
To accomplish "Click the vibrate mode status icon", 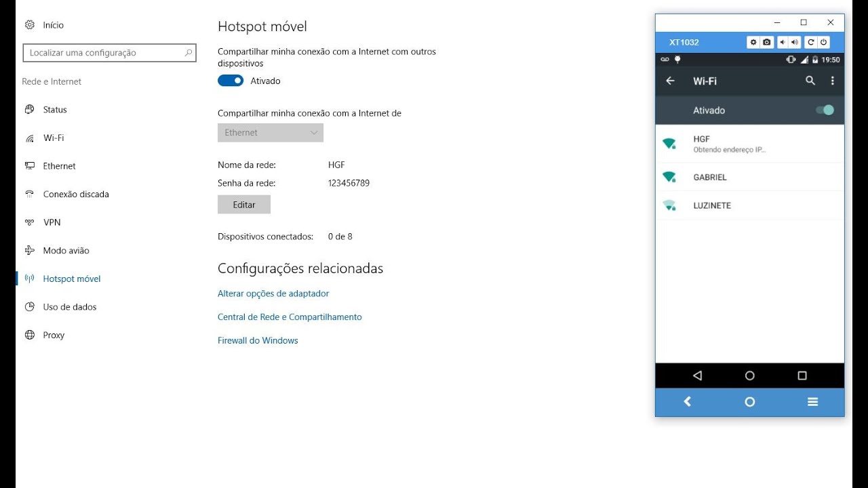I will (x=791, y=60).
